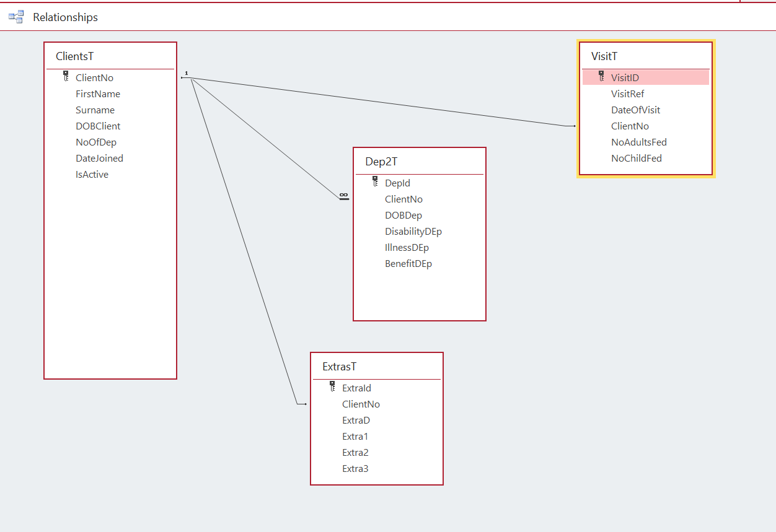Screen dimensions: 776x532
Task: Select the Relationships tab label
Action: click(65, 17)
